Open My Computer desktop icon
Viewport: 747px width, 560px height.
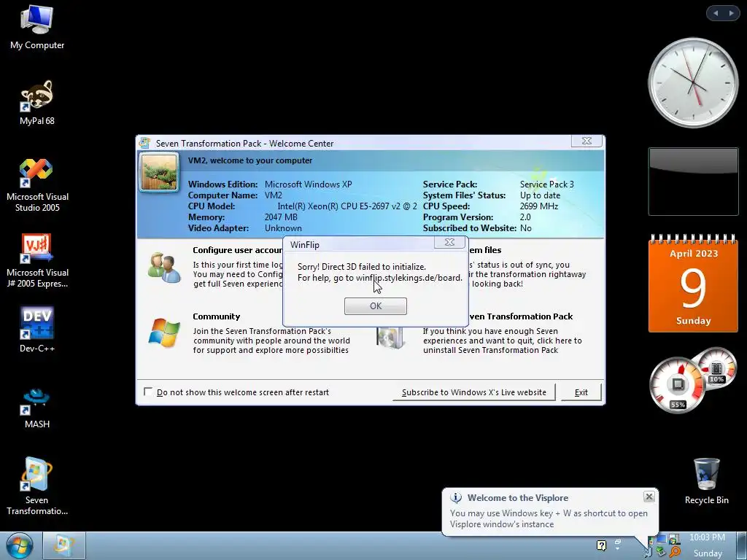coord(37,28)
